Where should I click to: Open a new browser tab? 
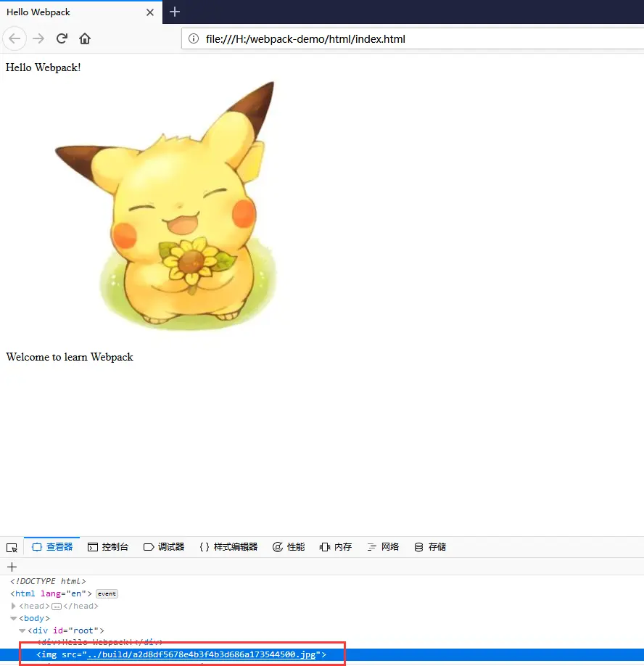(175, 12)
